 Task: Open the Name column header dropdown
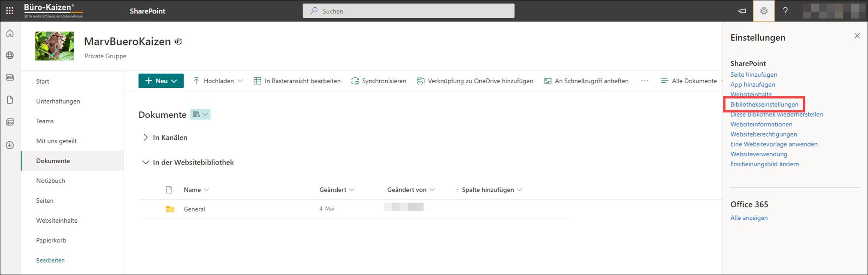pyautogui.click(x=196, y=190)
